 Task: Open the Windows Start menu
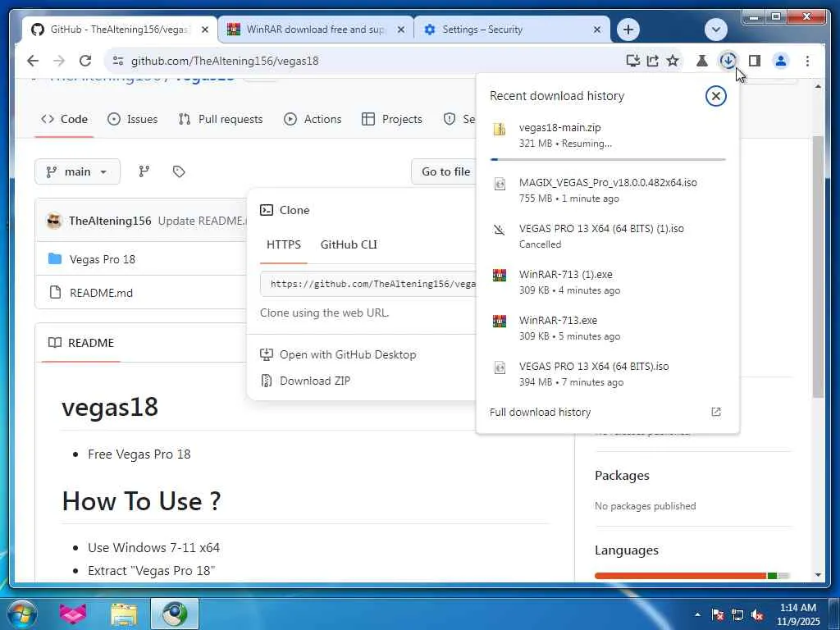(x=22, y=614)
